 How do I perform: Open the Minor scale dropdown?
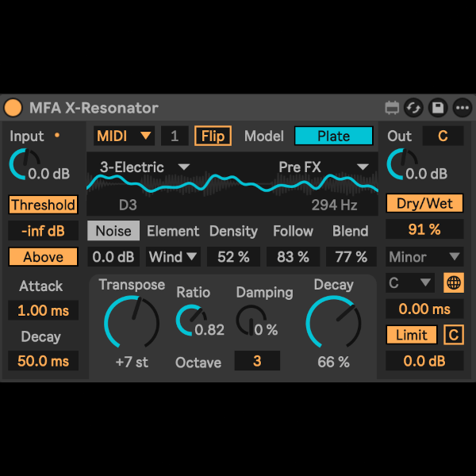(x=424, y=257)
